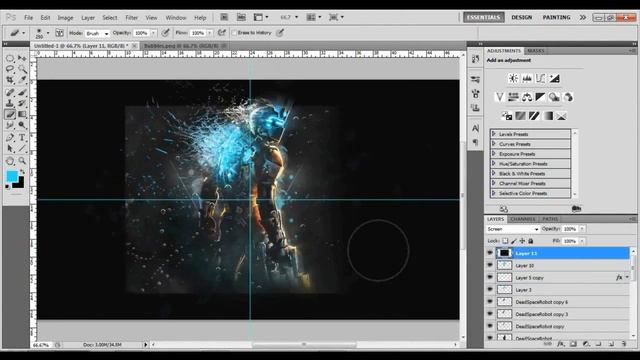Toggle visibility of Layer 5 copy
The width and height of the screenshot is (640, 360).
tap(490, 278)
